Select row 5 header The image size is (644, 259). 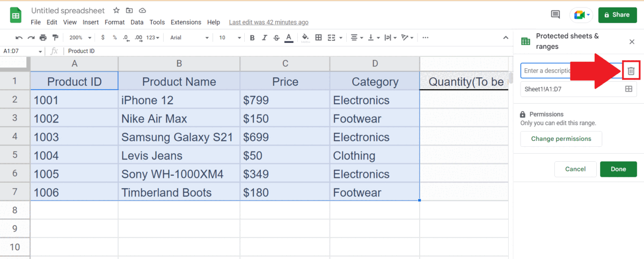[x=15, y=155]
